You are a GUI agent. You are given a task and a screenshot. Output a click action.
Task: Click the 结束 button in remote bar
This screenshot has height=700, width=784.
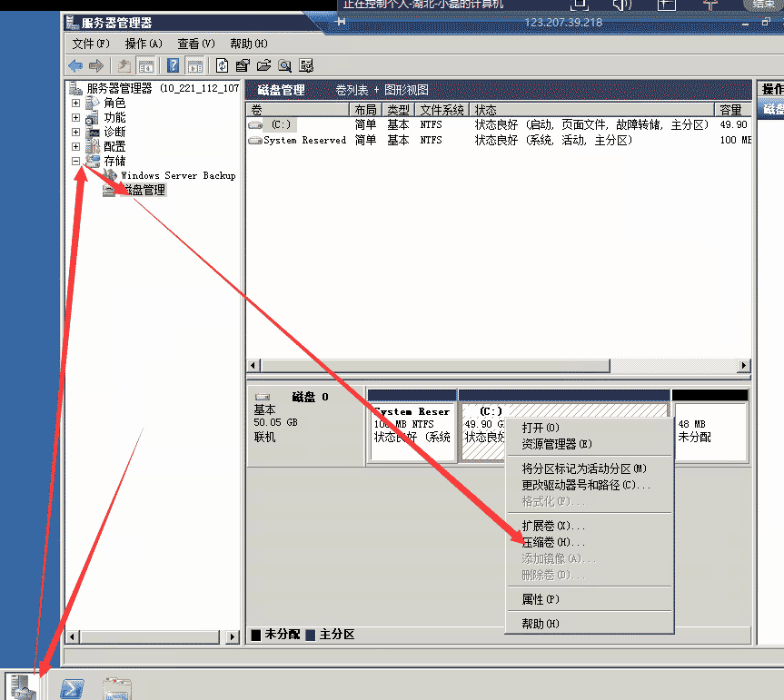click(x=762, y=5)
